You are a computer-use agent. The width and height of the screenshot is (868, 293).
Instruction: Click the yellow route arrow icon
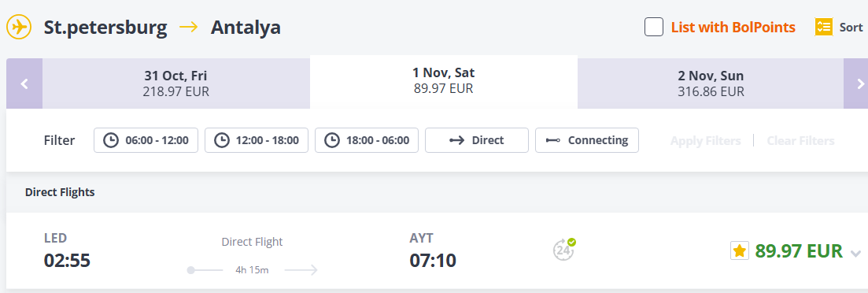pos(189,27)
